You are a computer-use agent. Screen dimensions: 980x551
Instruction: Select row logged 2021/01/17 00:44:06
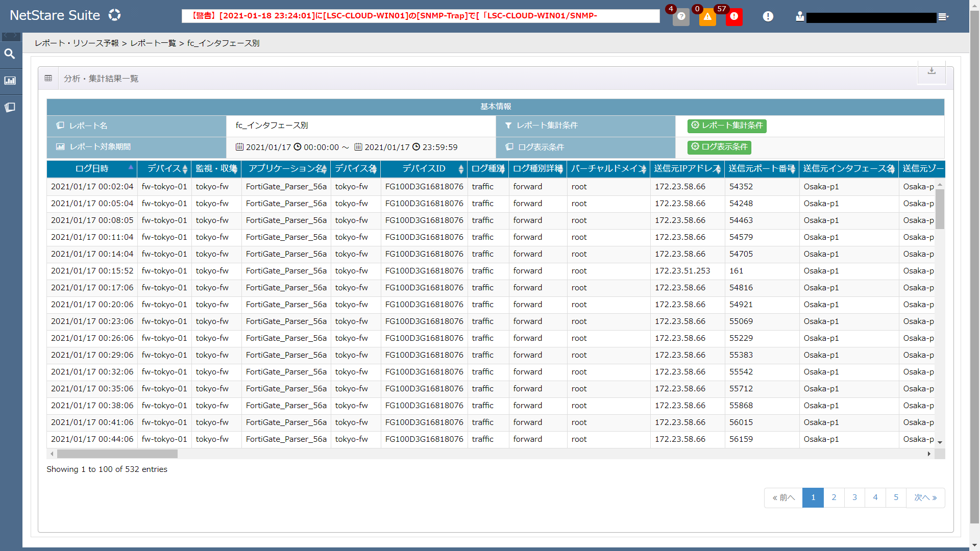coord(491,439)
